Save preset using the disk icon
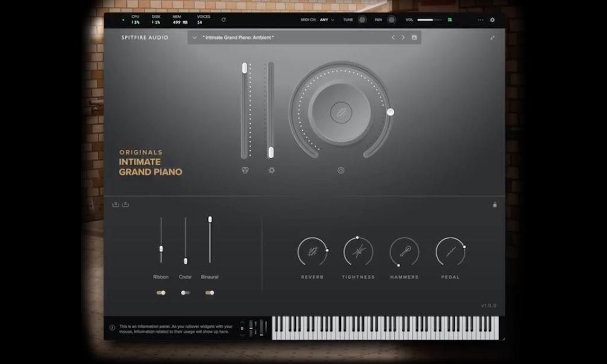This screenshot has width=607, height=364. click(x=414, y=37)
